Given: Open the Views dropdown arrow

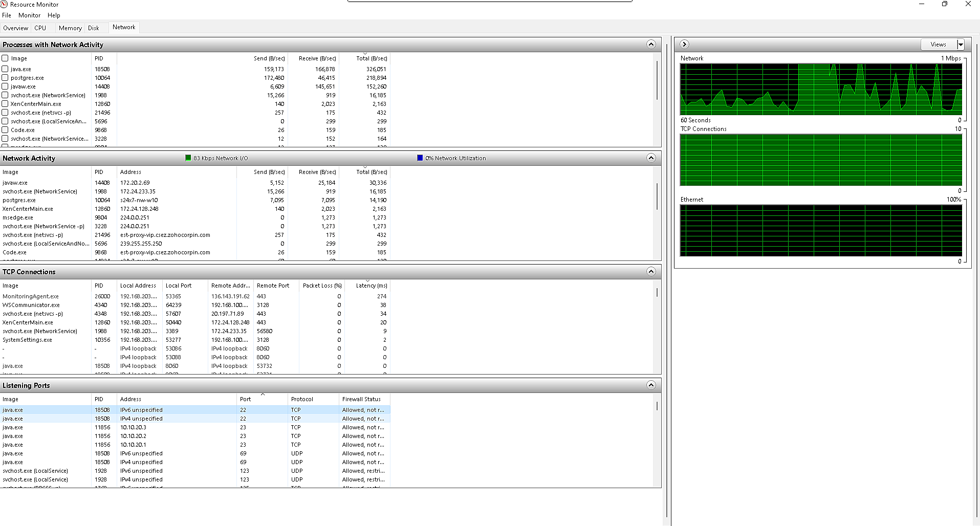Looking at the screenshot, I should [x=961, y=45].
